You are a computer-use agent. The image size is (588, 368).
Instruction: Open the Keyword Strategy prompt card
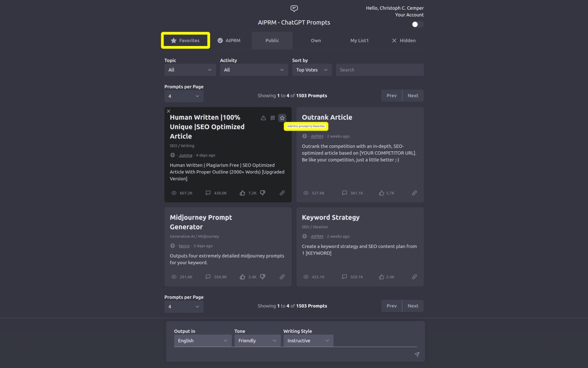pyautogui.click(x=360, y=247)
